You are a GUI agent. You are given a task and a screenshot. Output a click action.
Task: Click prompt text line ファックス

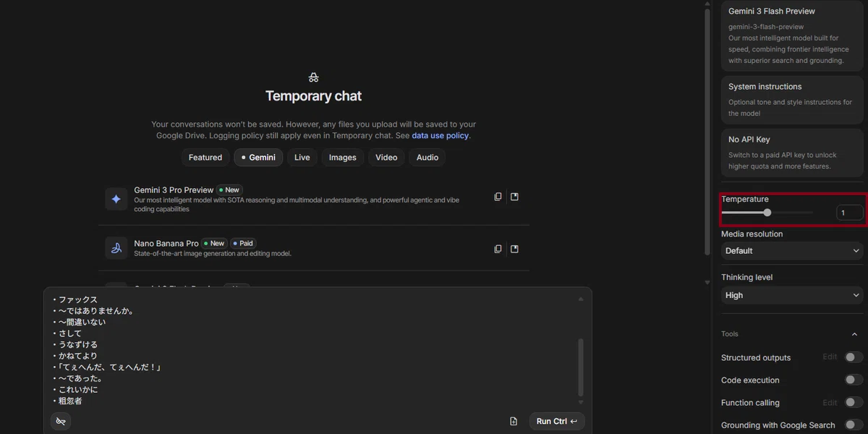click(x=77, y=299)
